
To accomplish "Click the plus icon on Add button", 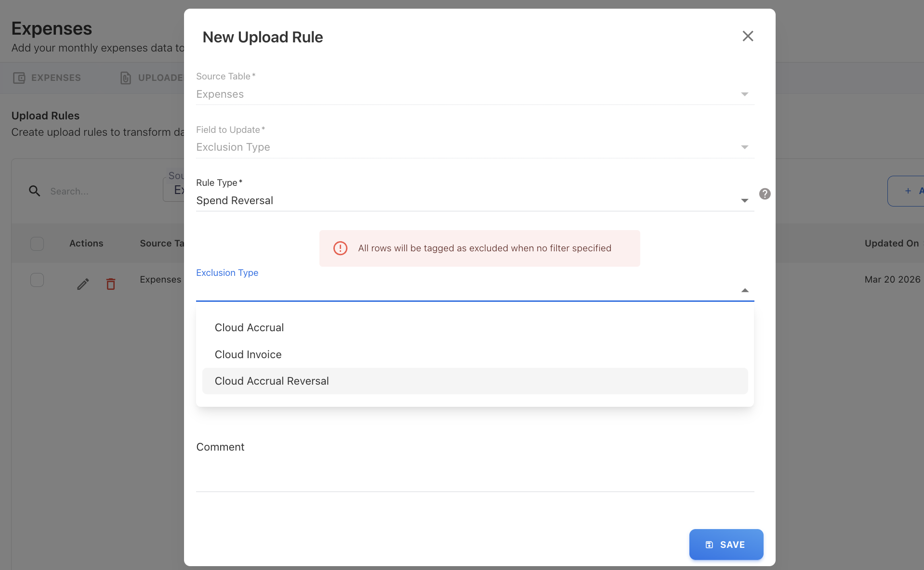I will (908, 191).
